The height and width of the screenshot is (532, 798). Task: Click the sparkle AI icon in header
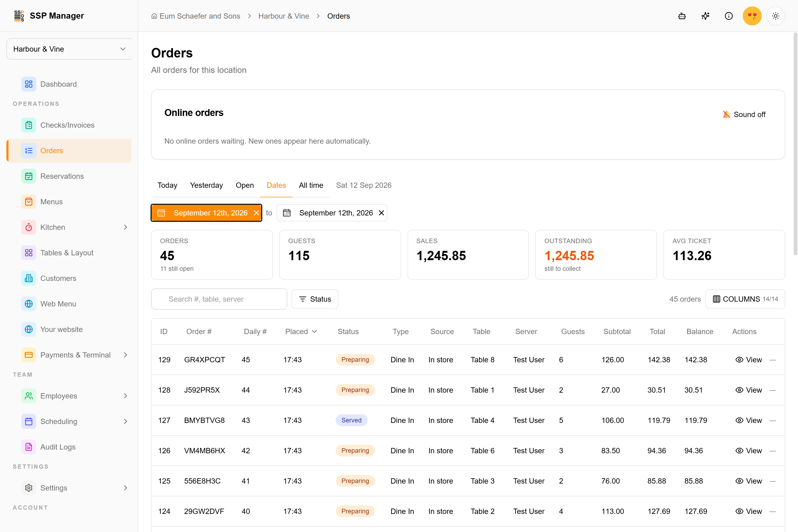tap(705, 16)
